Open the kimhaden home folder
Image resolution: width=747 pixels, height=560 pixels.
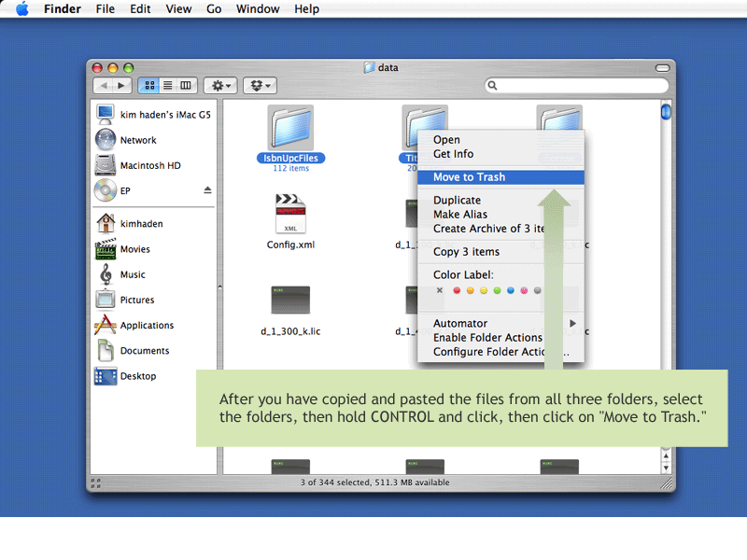point(153,223)
